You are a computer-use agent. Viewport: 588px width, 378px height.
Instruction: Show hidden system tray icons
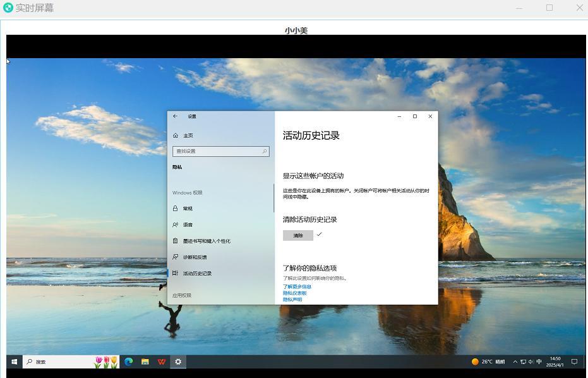click(515, 362)
